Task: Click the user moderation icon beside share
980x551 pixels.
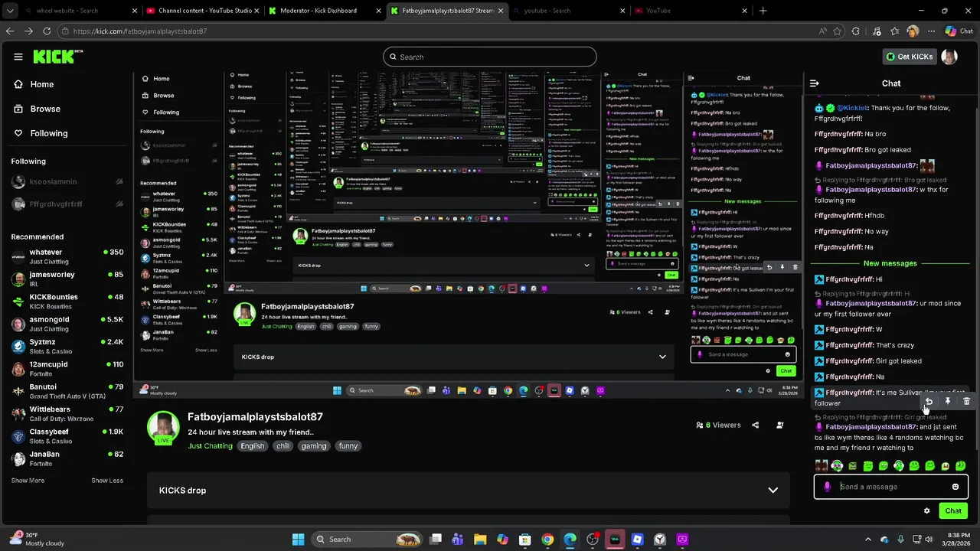Action: tap(779, 425)
